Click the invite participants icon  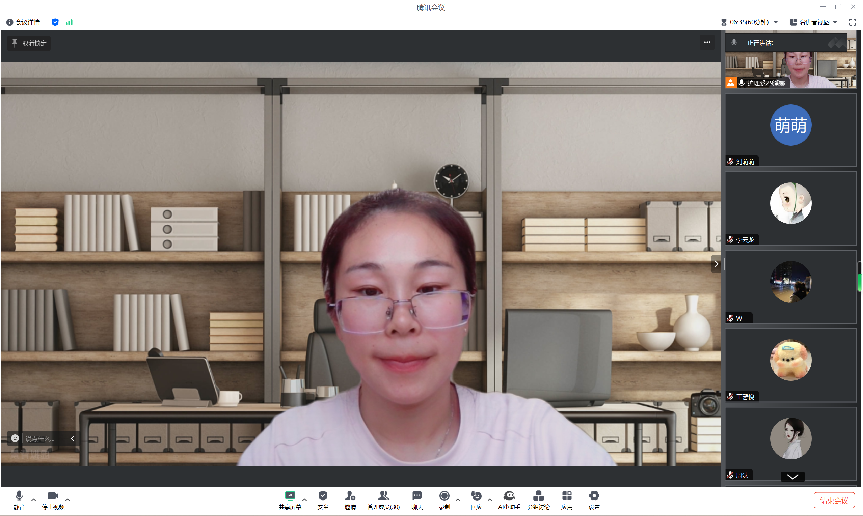pyautogui.click(x=350, y=498)
